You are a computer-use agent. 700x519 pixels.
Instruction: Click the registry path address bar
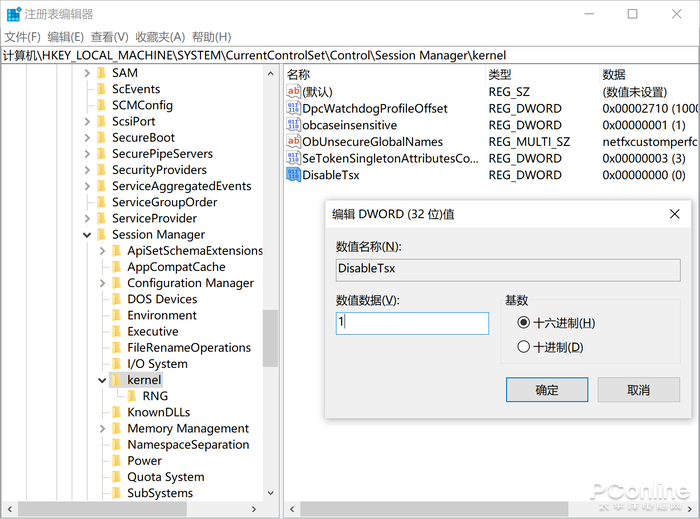point(350,55)
